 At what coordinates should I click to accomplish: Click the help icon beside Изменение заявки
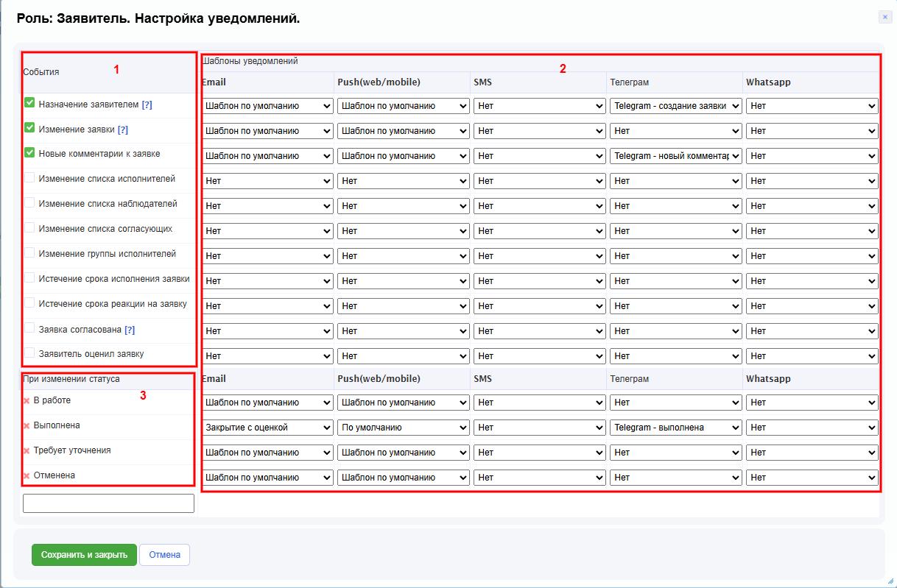click(122, 130)
